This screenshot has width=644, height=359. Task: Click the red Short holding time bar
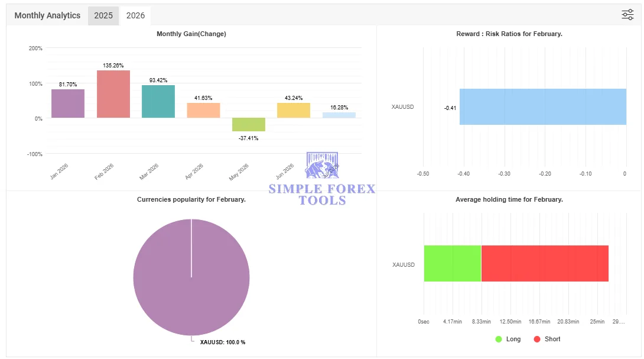[x=545, y=264]
